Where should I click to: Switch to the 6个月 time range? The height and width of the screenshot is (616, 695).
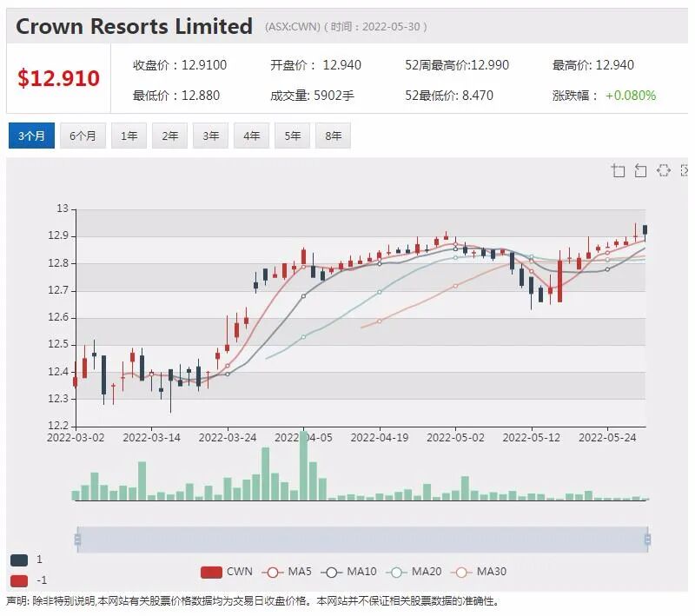click(x=83, y=136)
